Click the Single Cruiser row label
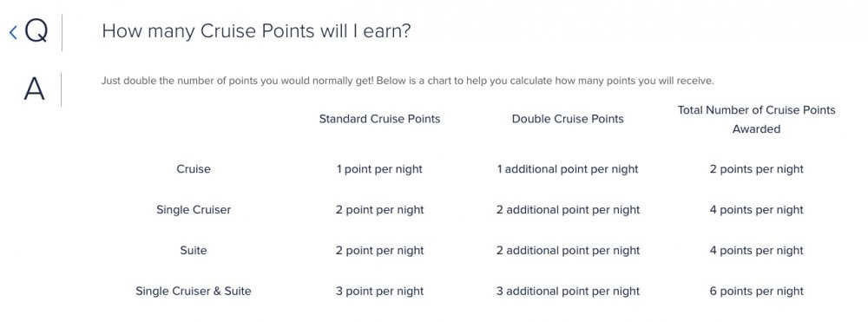The width and height of the screenshot is (868, 322). pyautogui.click(x=194, y=210)
